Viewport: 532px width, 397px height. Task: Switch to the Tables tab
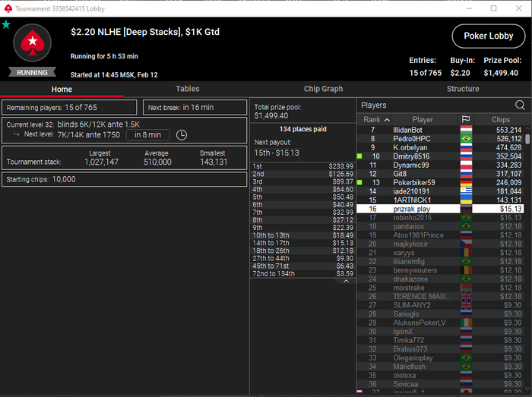pos(187,89)
